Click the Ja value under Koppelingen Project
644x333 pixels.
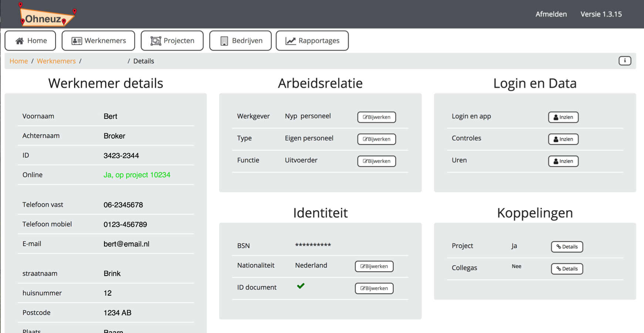coord(514,246)
